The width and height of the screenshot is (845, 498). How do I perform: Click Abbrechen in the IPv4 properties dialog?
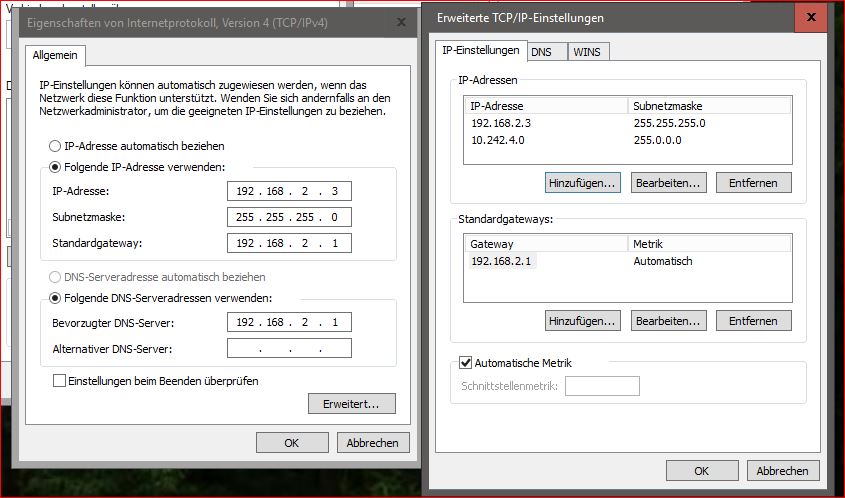(x=372, y=442)
